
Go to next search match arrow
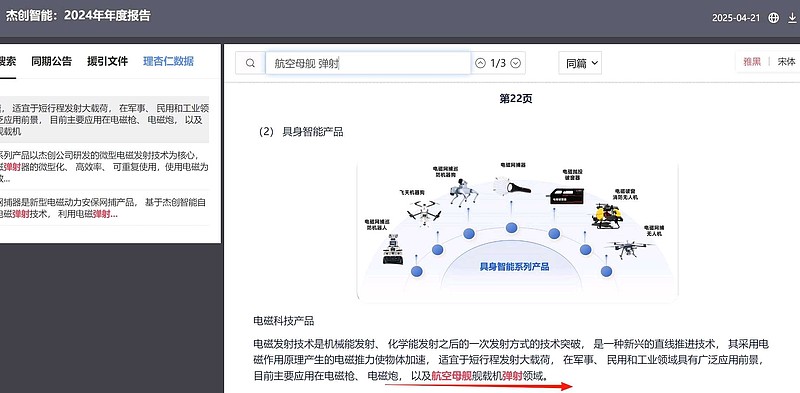point(516,63)
